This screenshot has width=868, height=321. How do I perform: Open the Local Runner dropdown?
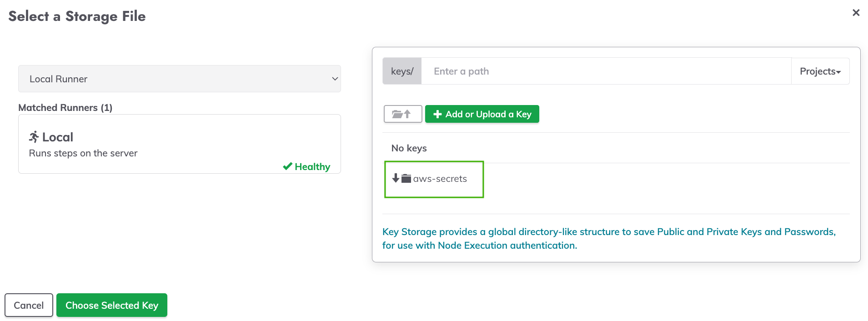point(180,79)
